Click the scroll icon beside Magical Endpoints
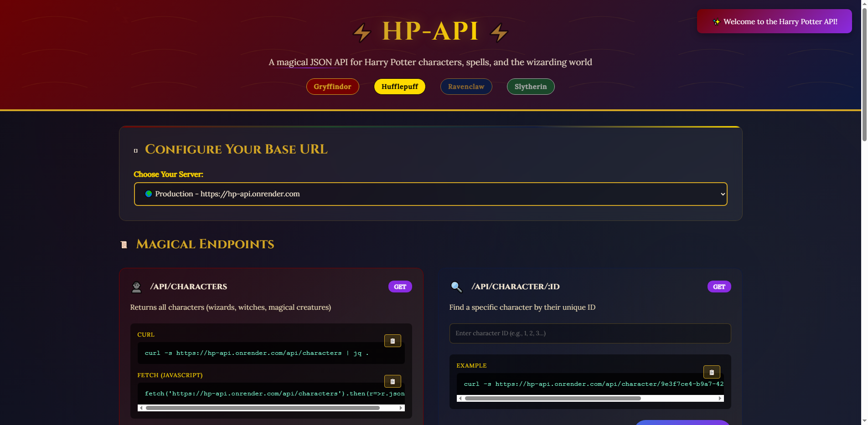This screenshot has width=868, height=425. [x=124, y=244]
